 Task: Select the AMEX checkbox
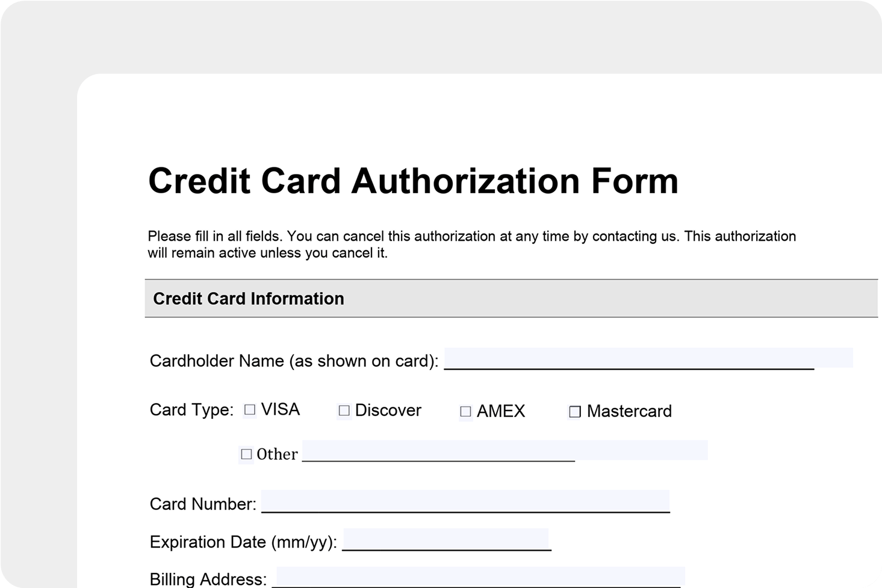(x=465, y=412)
